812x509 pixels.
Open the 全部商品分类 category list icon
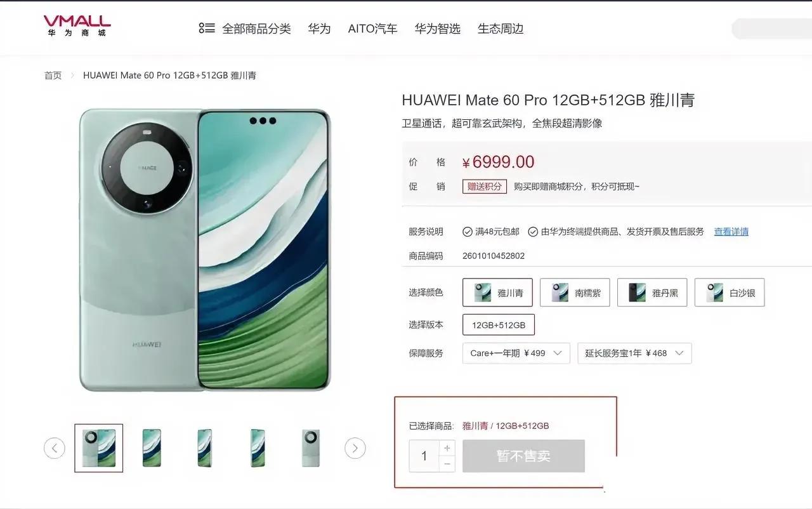point(206,29)
